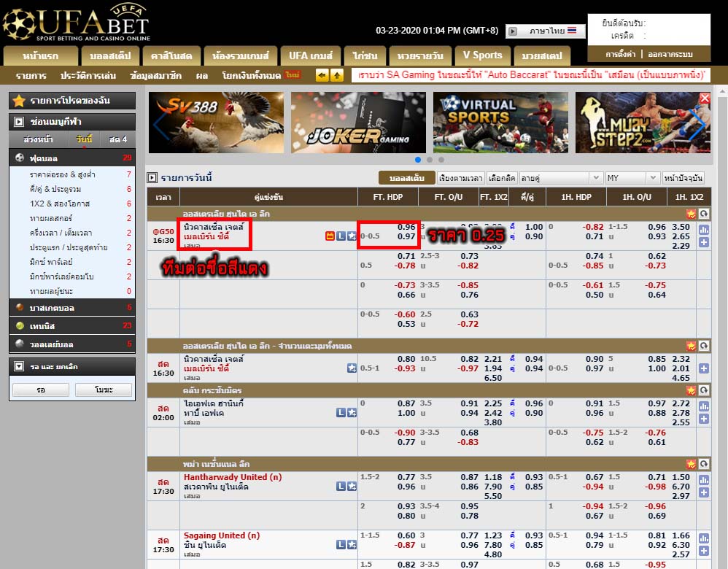Image resolution: width=728 pixels, height=569 pixels.
Task: Select the basketball (บาสเกตบอล) sport icon
Action: pos(20,308)
